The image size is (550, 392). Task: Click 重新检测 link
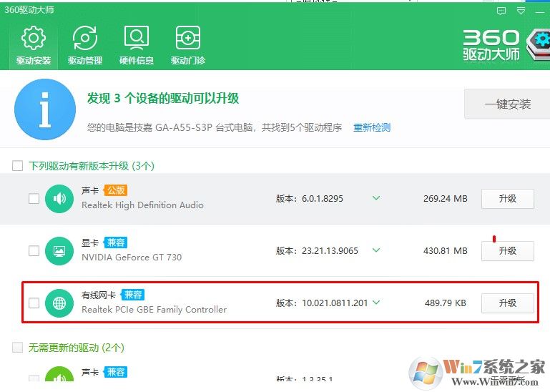pyautogui.click(x=372, y=127)
